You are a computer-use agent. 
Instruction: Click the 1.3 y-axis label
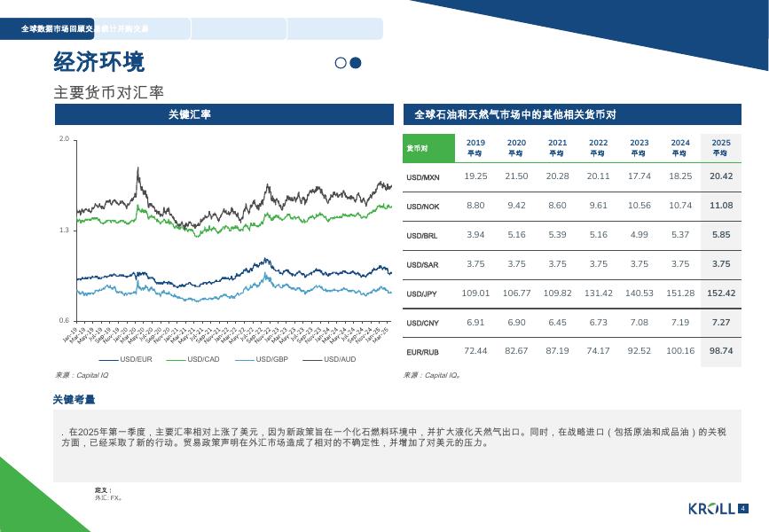(x=64, y=230)
